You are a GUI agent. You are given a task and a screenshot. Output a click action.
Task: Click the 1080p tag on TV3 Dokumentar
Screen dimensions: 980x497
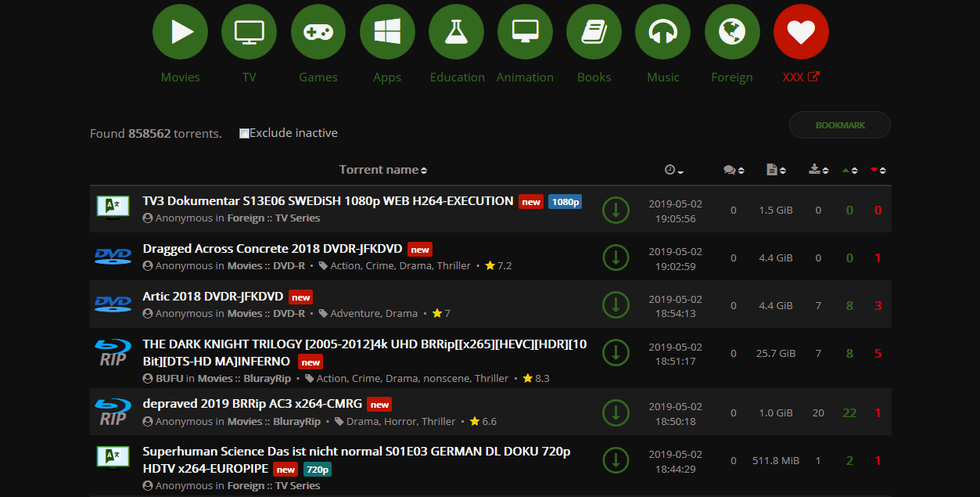tap(565, 202)
